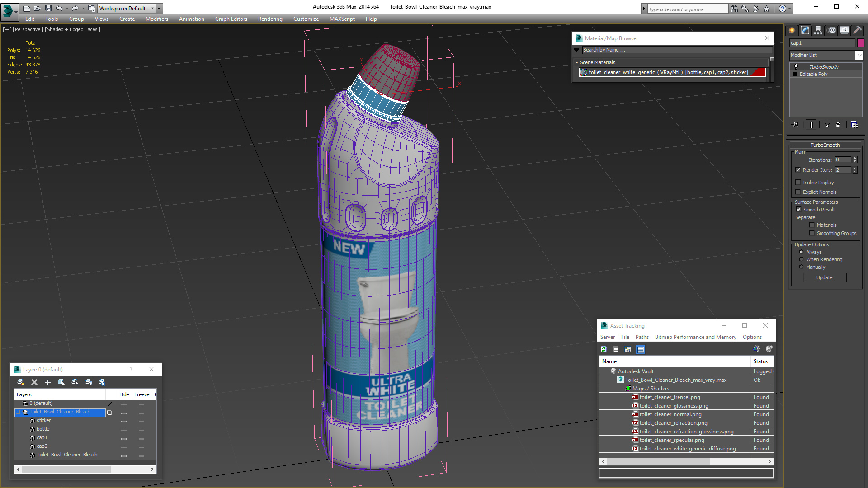Open the Create command panel tab

tap(792, 30)
